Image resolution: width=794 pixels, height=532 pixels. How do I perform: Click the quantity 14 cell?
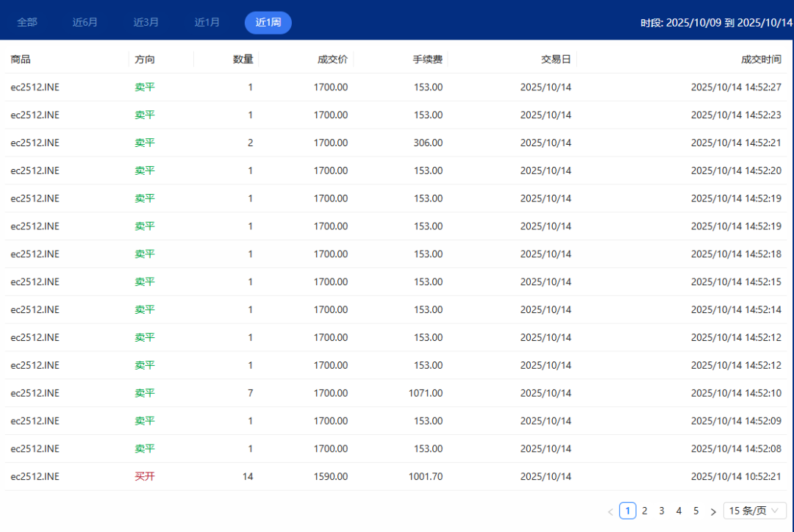coord(248,477)
